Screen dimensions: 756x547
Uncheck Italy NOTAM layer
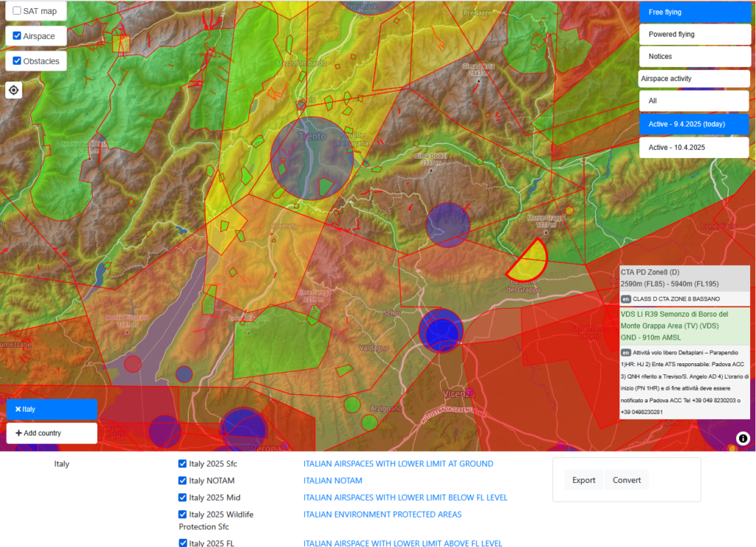click(x=182, y=481)
